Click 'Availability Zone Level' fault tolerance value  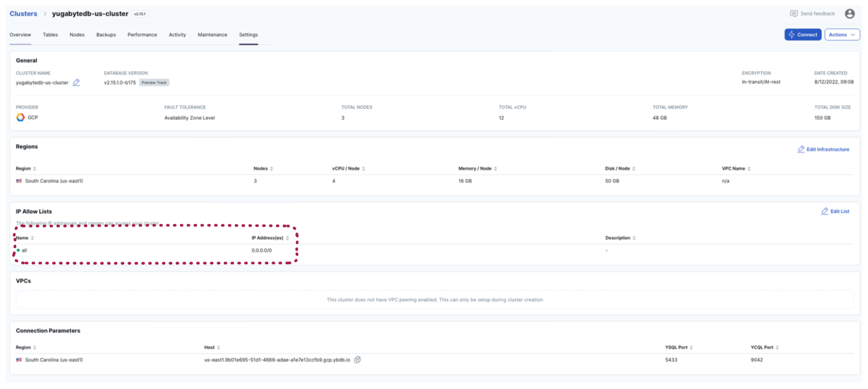pos(190,118)
